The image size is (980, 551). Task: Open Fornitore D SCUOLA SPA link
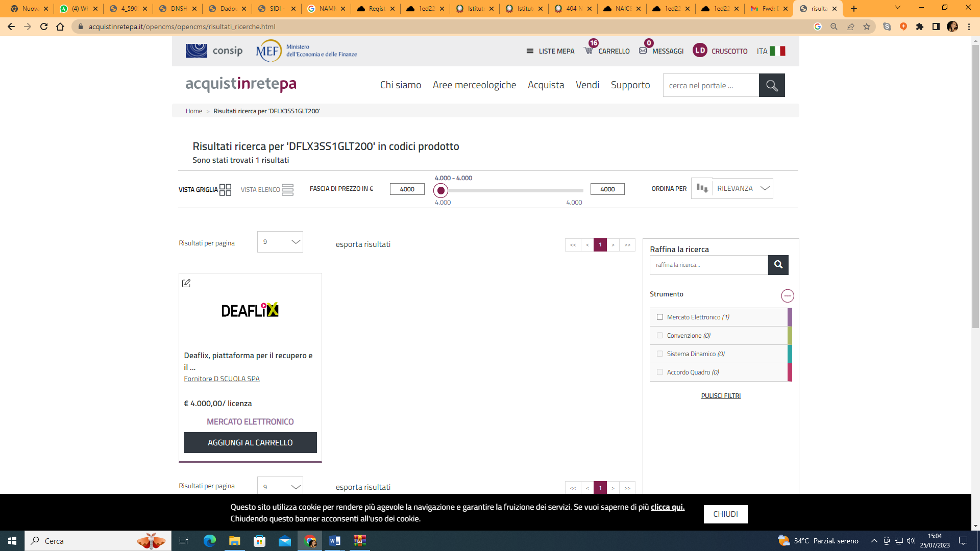[222, 379]
